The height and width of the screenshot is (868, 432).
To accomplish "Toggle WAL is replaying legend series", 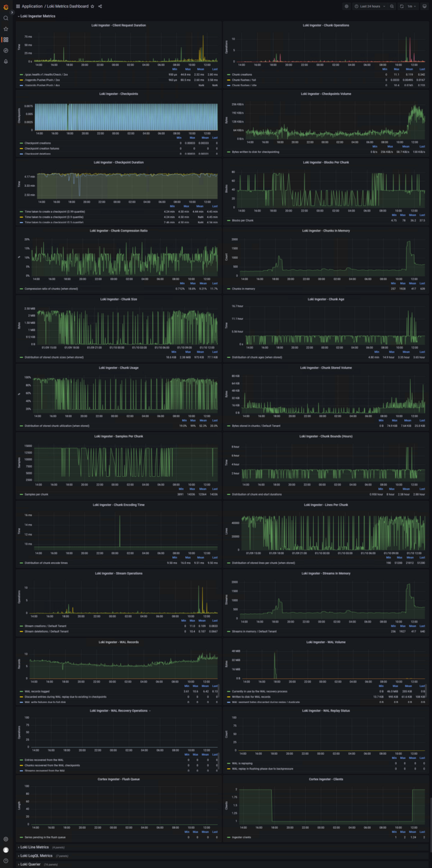I will point(241,764).
